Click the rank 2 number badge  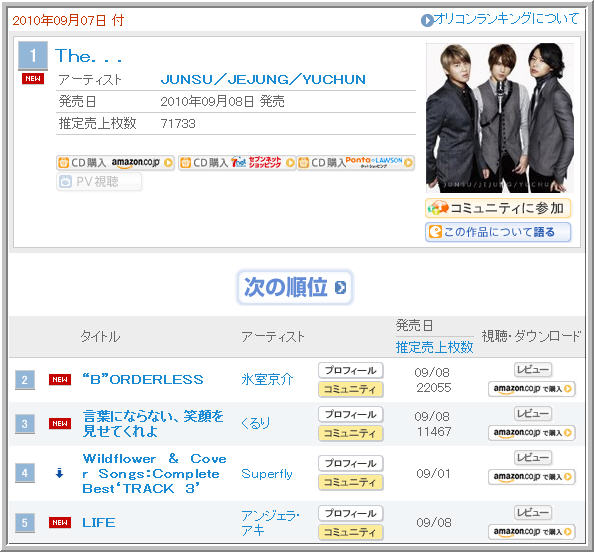(25, 380)
